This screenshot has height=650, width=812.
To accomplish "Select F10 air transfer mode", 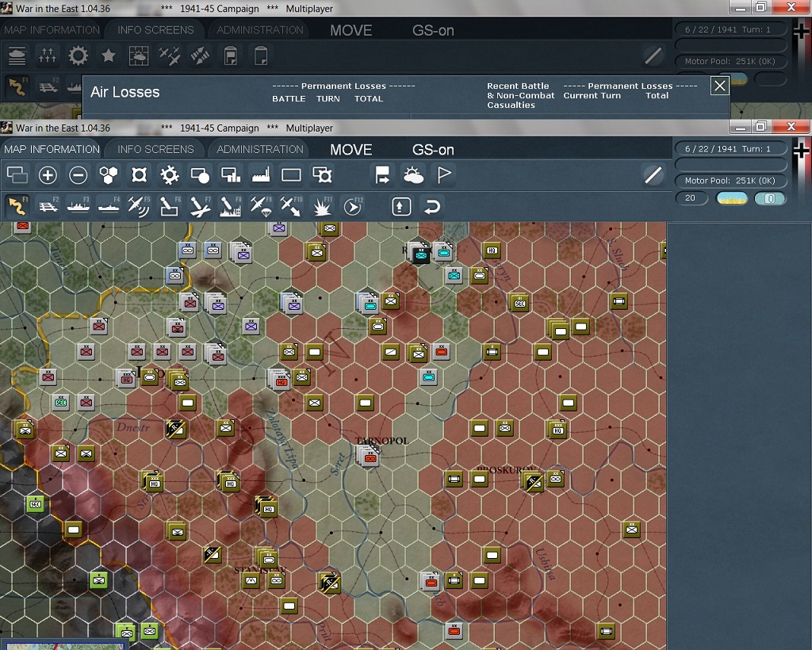I will (x=291, y=206).
